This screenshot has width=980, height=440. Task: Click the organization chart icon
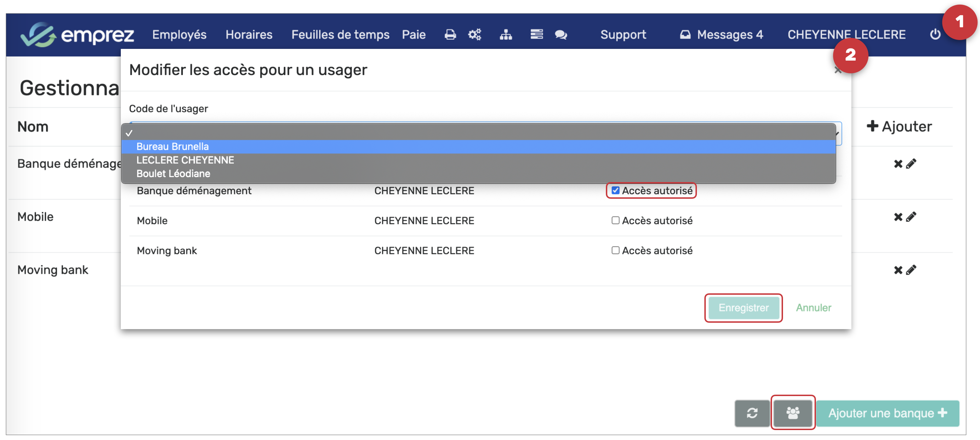(x=506, y=35)
